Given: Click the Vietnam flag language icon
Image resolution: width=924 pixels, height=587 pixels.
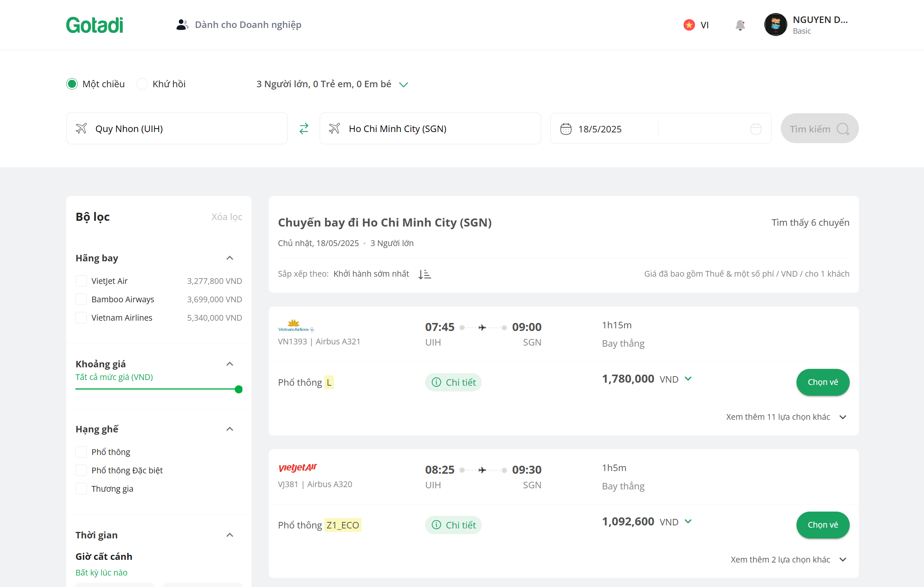Looking at the screenshot, I should coord(689,25).
